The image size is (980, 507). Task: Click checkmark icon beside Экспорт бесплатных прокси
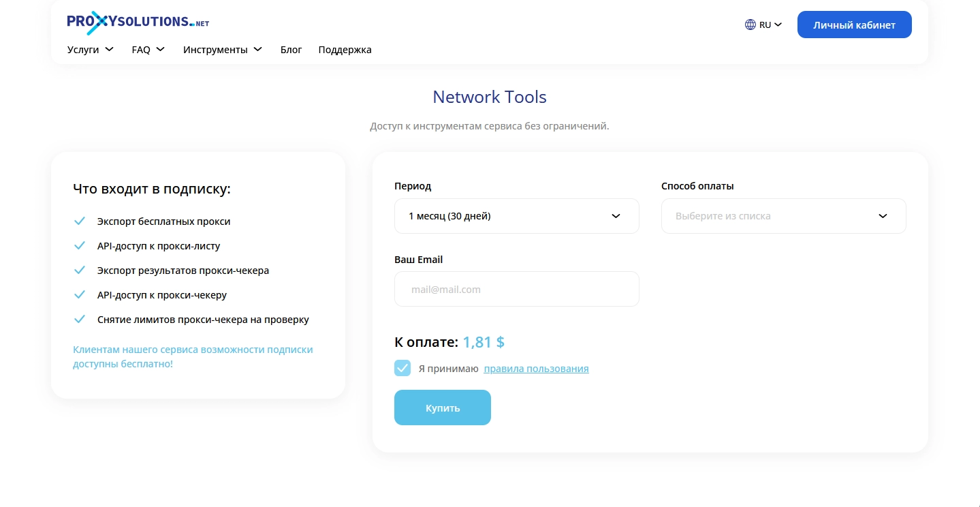pyautogui.click(x=80, y=221)
